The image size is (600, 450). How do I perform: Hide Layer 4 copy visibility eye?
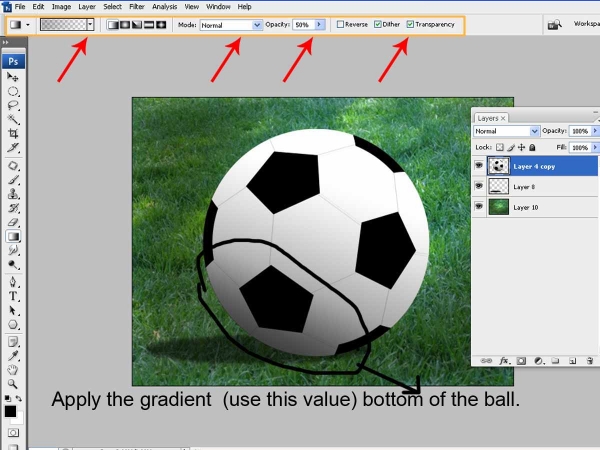coord(479,165)
